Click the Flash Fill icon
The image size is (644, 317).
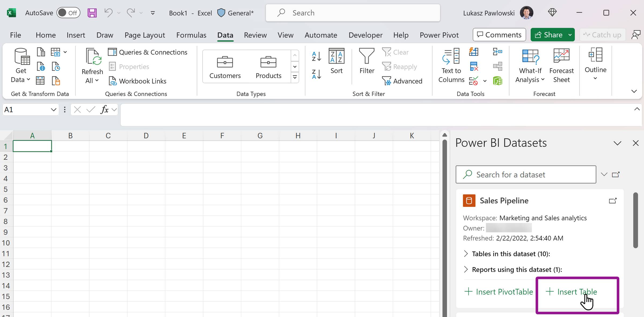tap(474, 52)
